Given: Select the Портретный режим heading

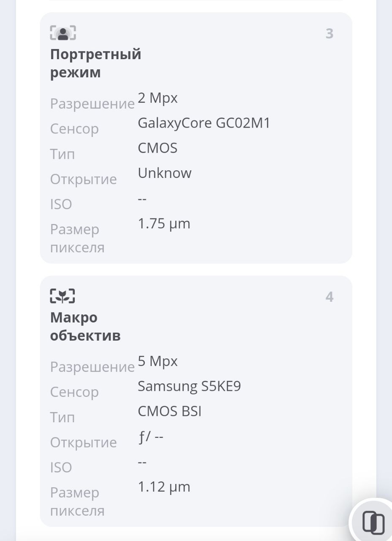Looking at the screenshot, I should point(95,63).
